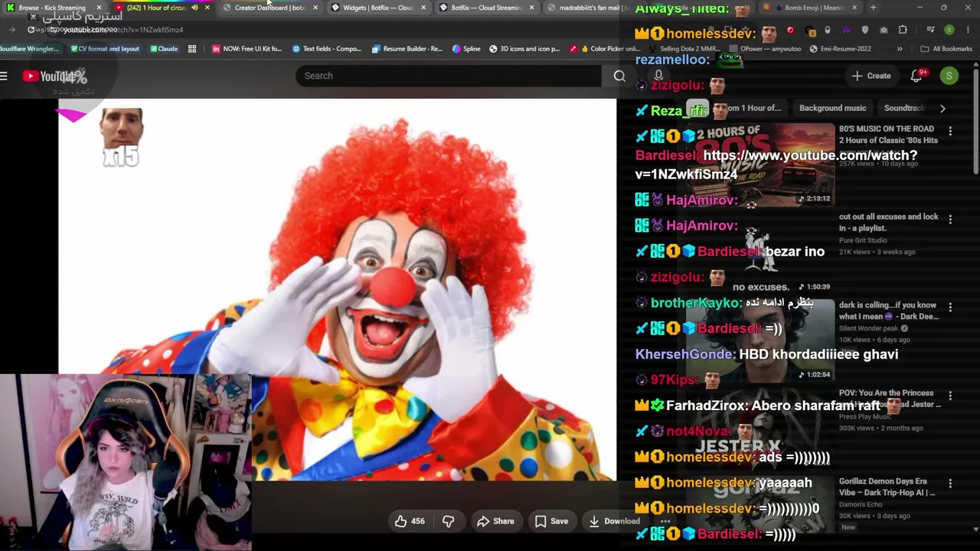Open options for 'POV: You Are the Princess' video
980x551 pixels.
click(x=950, y=396)
